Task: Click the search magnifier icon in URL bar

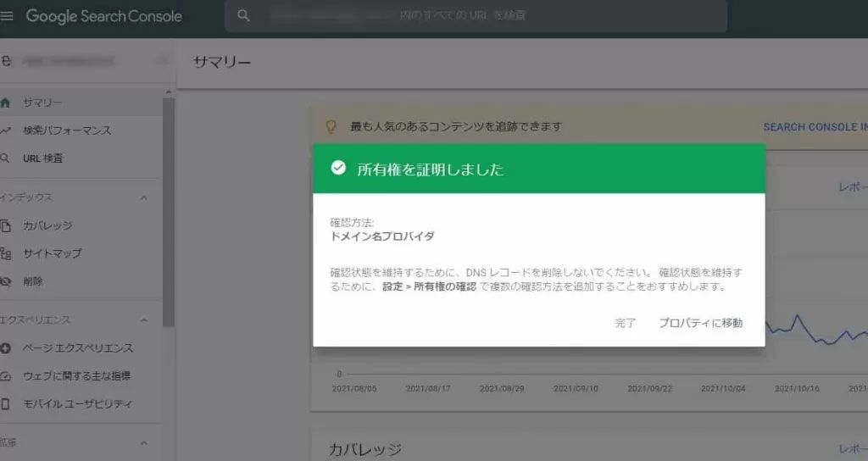Action: (x=244, y=16)
